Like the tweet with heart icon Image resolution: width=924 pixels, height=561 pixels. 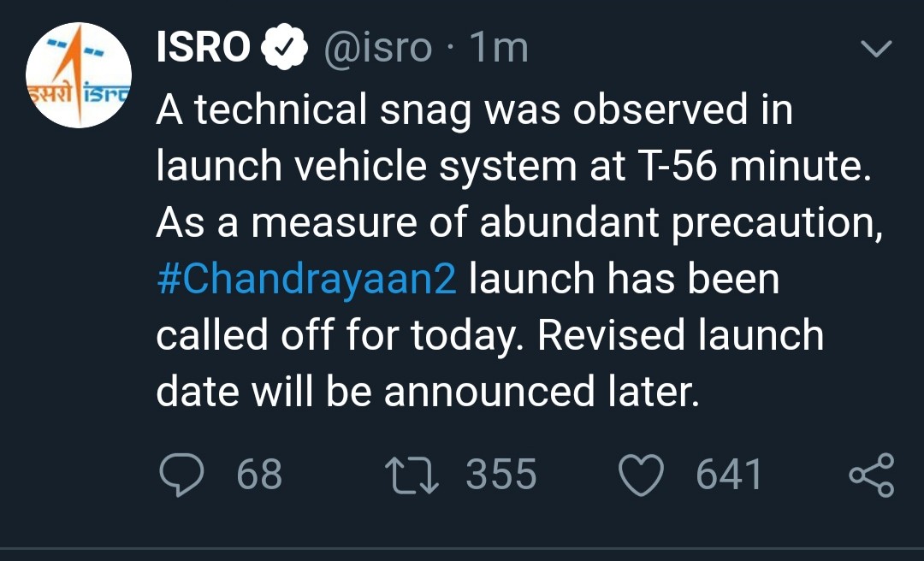point(641,475)
